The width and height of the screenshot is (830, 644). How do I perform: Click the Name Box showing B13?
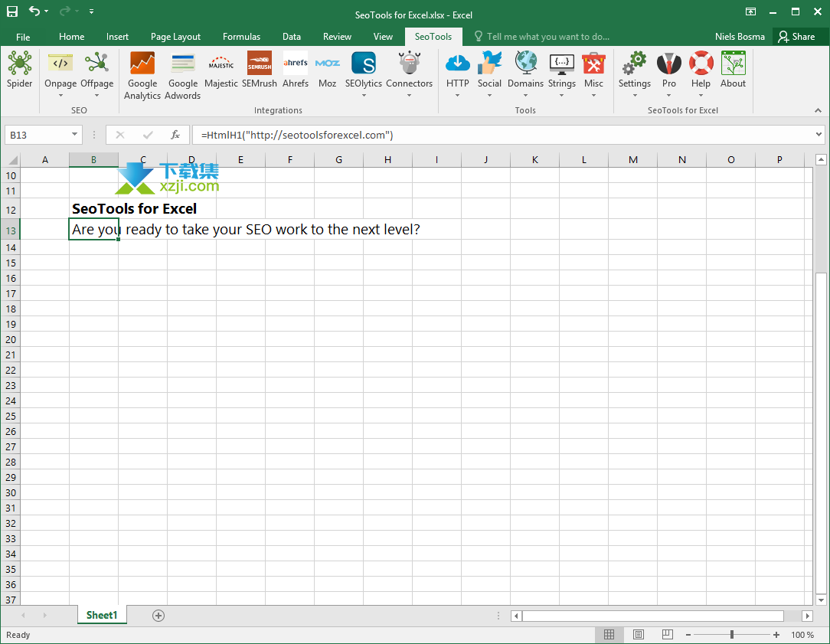37,135
